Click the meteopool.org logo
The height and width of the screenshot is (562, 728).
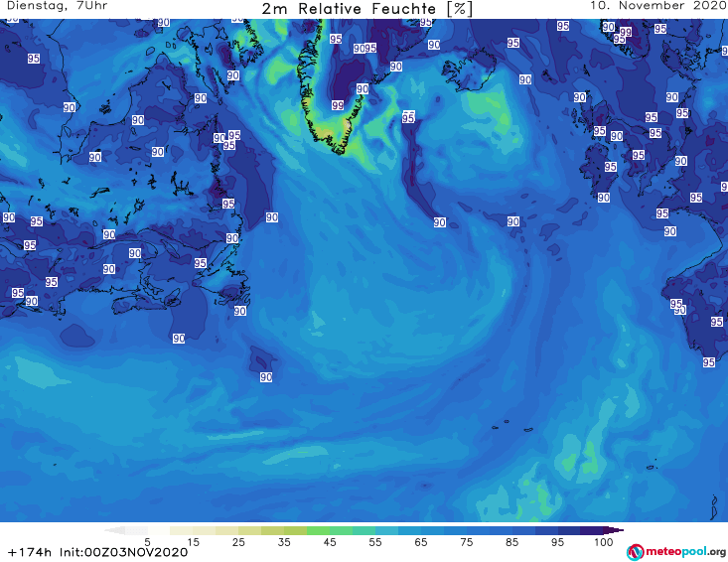676,552
